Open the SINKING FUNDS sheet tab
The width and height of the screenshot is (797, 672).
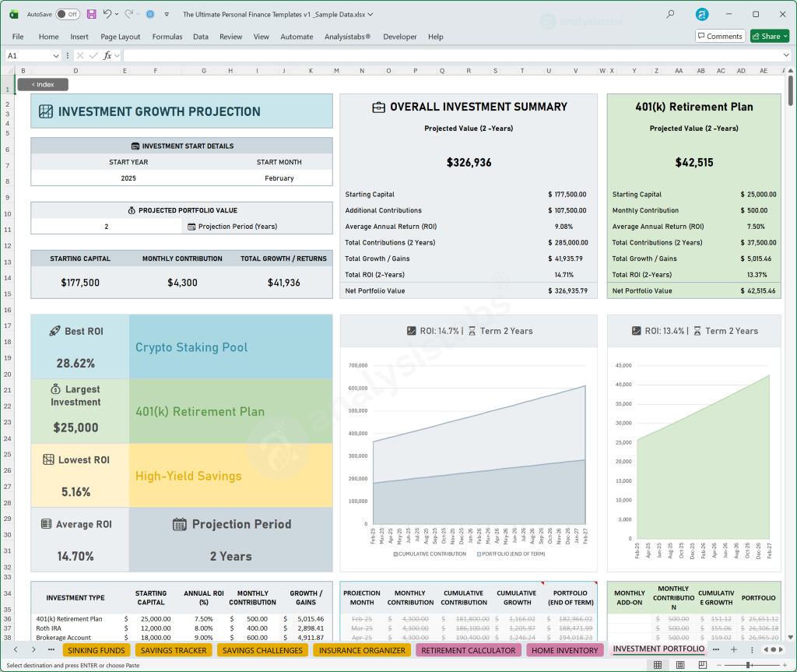(96, 649)
